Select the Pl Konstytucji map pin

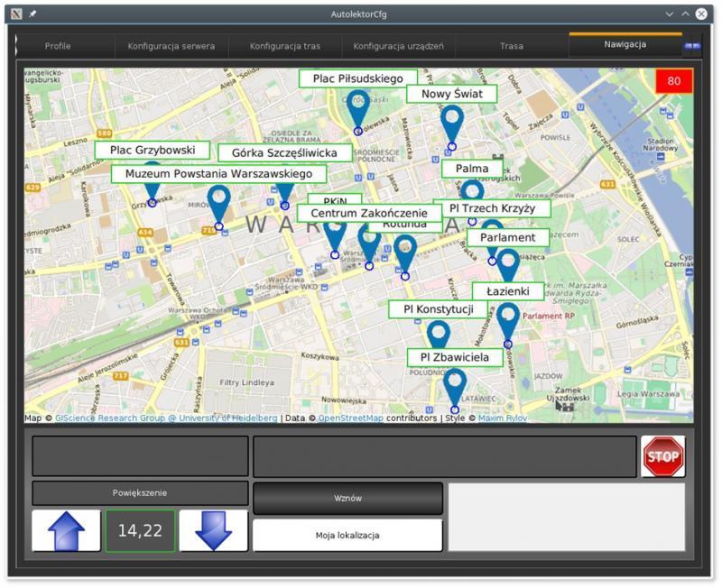(439, 335)
